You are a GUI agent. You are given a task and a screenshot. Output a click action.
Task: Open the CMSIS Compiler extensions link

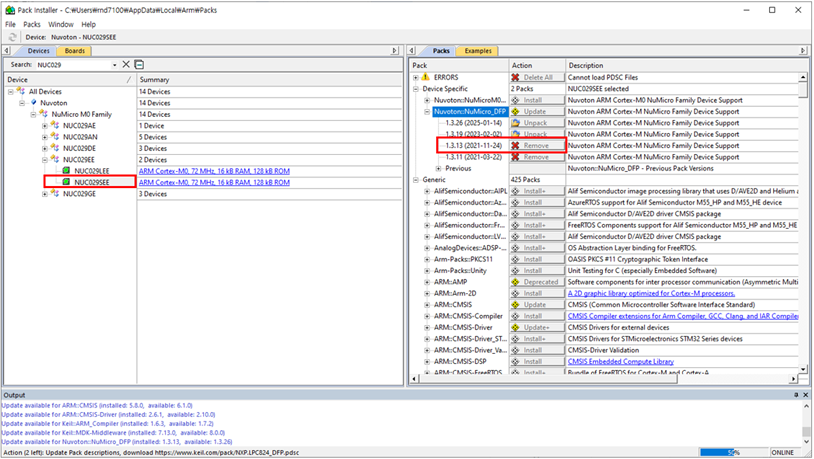pyautogui.click(x=683, y=316)
